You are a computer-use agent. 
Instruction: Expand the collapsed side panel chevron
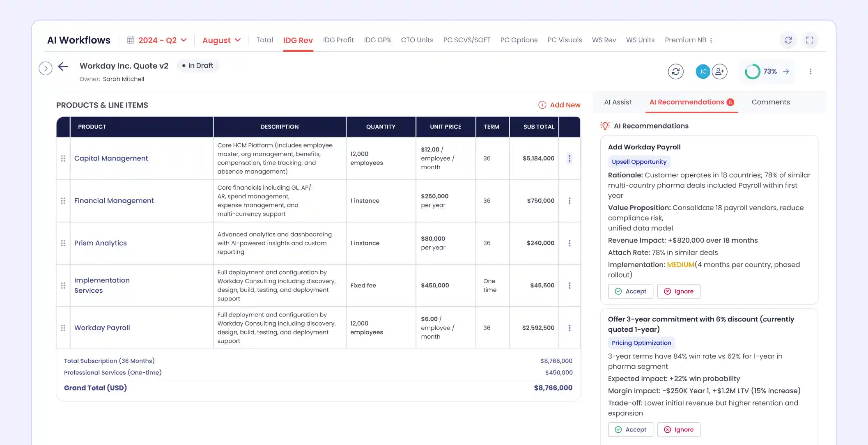pyautogui.click(x=46, y=68)
